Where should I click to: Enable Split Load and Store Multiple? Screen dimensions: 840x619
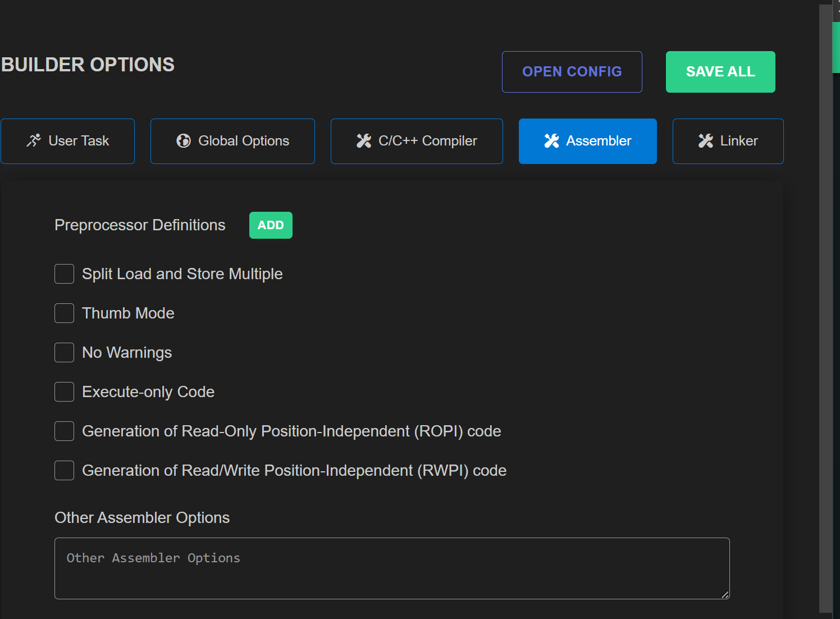tap(64, 274)
